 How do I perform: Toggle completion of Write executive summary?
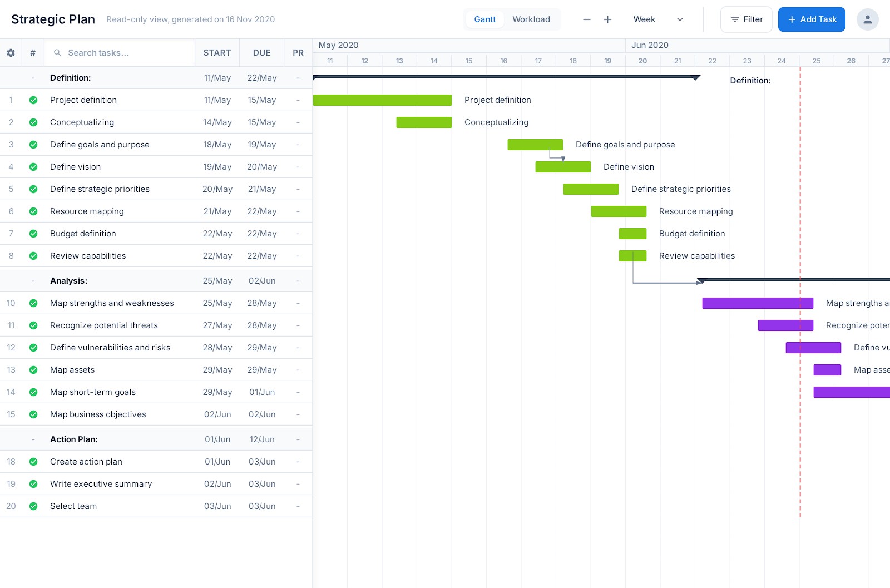pos(33,484)
